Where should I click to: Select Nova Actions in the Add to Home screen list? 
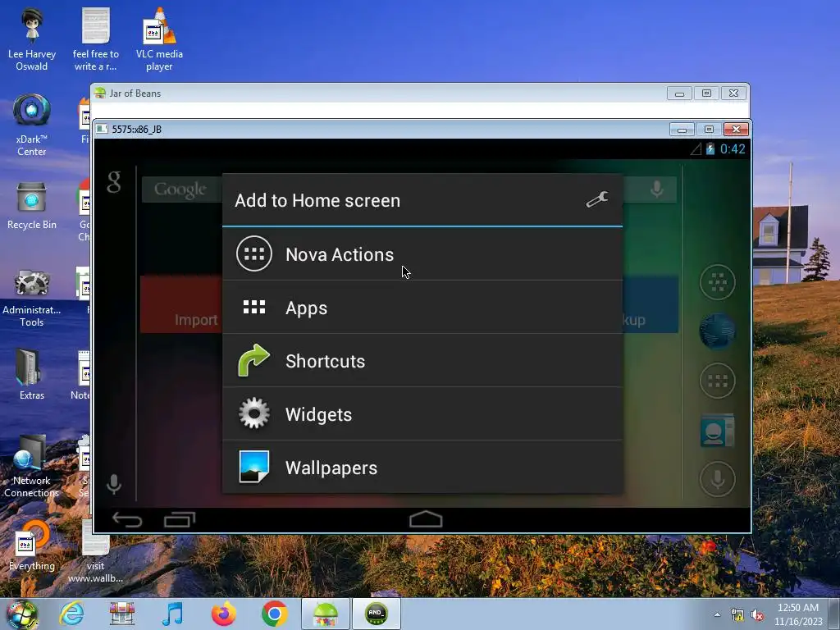422,254
